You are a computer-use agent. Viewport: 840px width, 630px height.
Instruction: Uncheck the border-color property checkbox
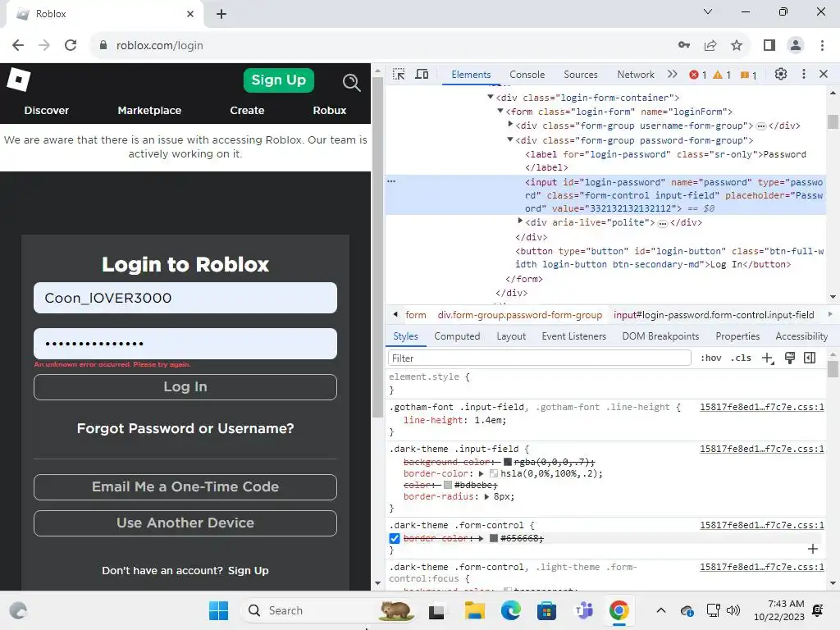tap(395, 538)
